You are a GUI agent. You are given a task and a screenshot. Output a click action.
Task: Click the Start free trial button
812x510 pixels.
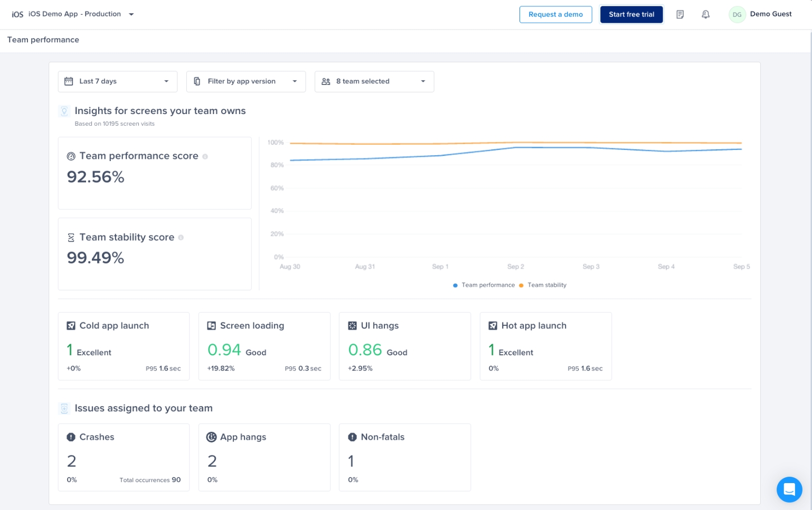coord(631,14)
